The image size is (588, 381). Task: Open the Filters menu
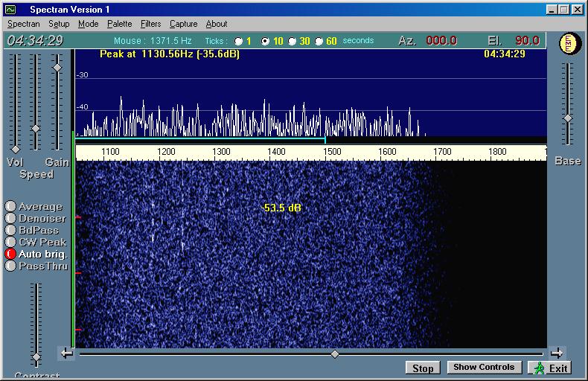(150, 24)
